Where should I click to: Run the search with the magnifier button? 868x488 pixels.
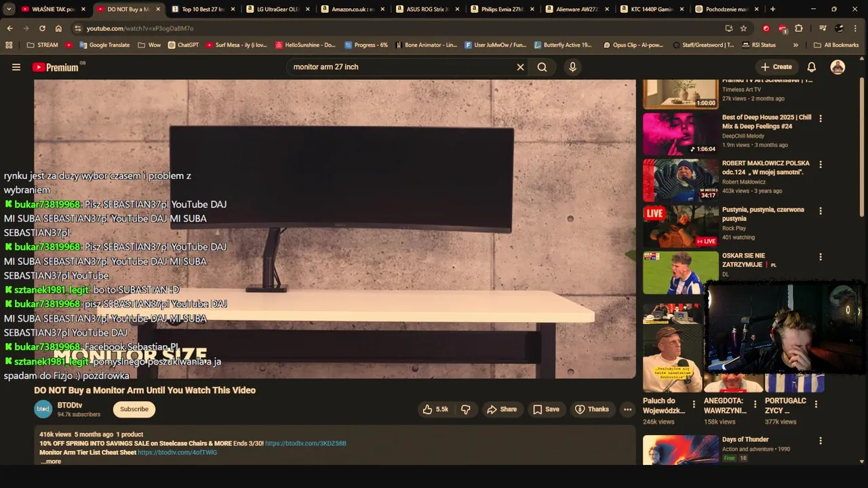click(542, 67)
